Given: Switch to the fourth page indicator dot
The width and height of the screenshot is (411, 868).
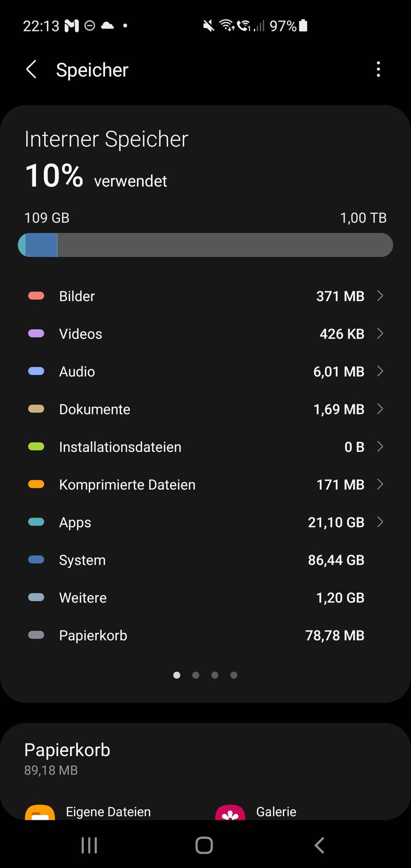Looking at the screenshot, I should coord(234,675).
